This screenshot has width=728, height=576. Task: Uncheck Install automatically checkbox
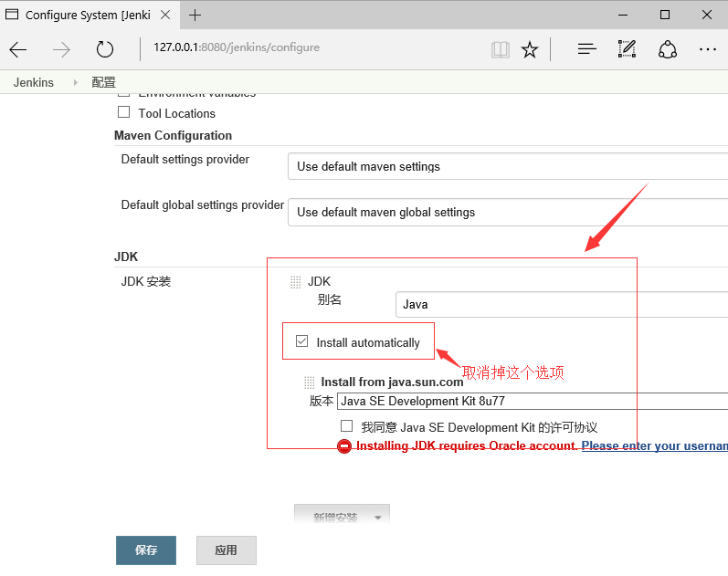click(301, 341)
